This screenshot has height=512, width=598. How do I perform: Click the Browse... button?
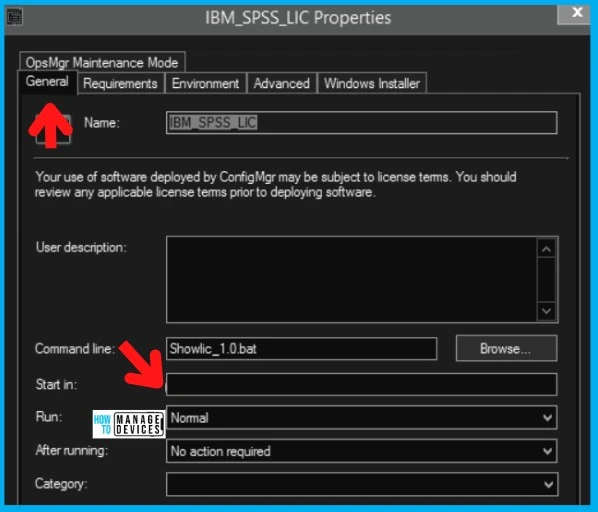[506, 348]
